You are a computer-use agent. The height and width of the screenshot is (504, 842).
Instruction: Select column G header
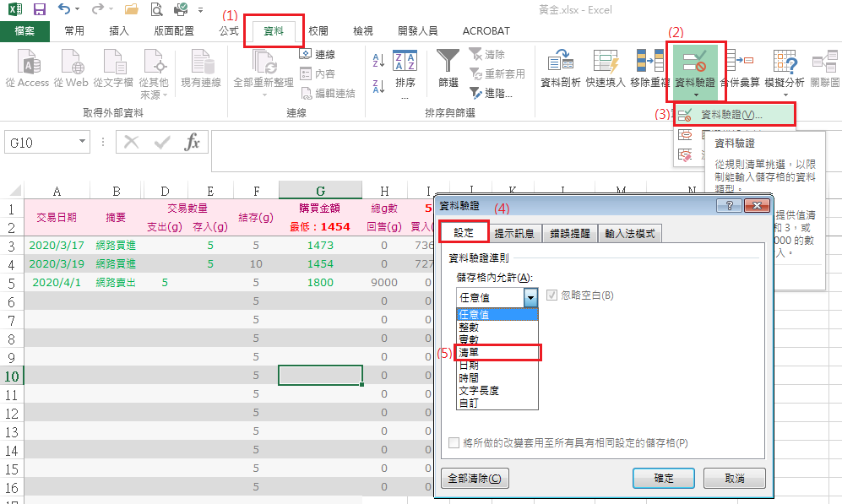(321, 191)
